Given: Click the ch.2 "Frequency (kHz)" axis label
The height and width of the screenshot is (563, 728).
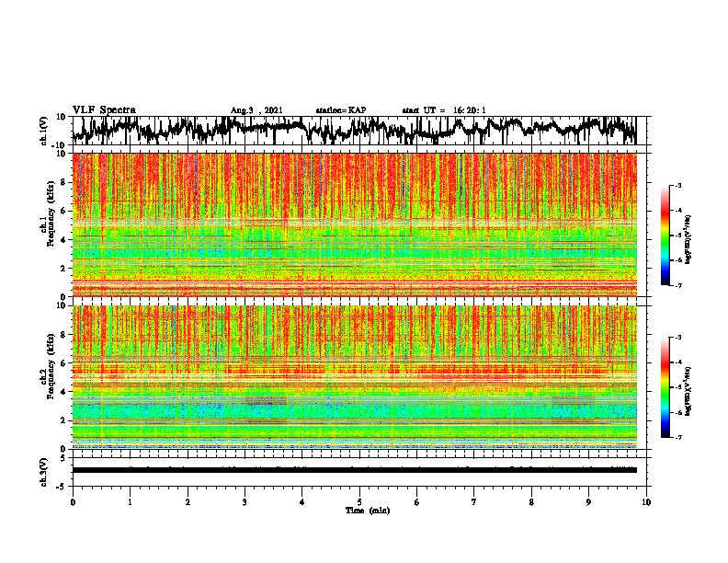Looking at the screenshot, I should point(51,366).
